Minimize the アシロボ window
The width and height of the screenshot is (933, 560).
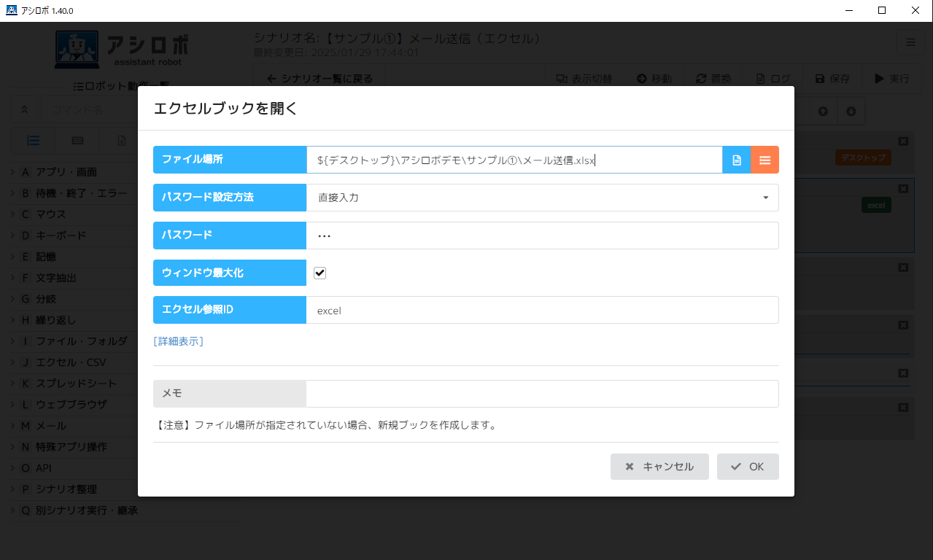pos(849,10)
